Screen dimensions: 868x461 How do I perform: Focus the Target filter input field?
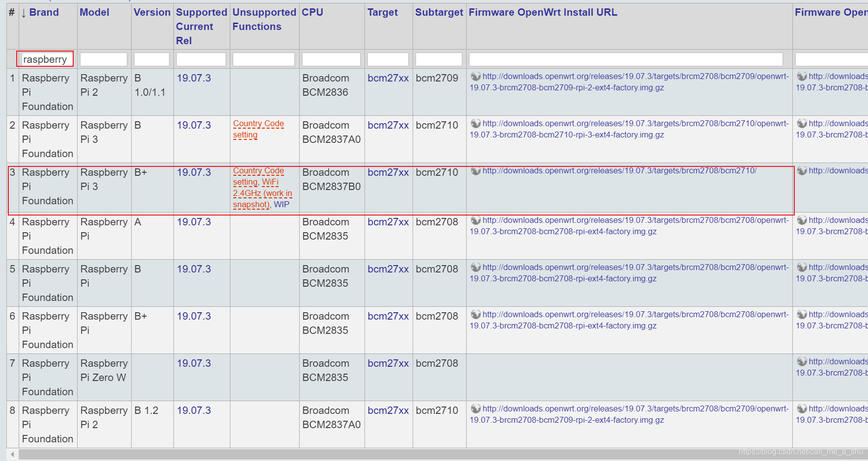388,59
